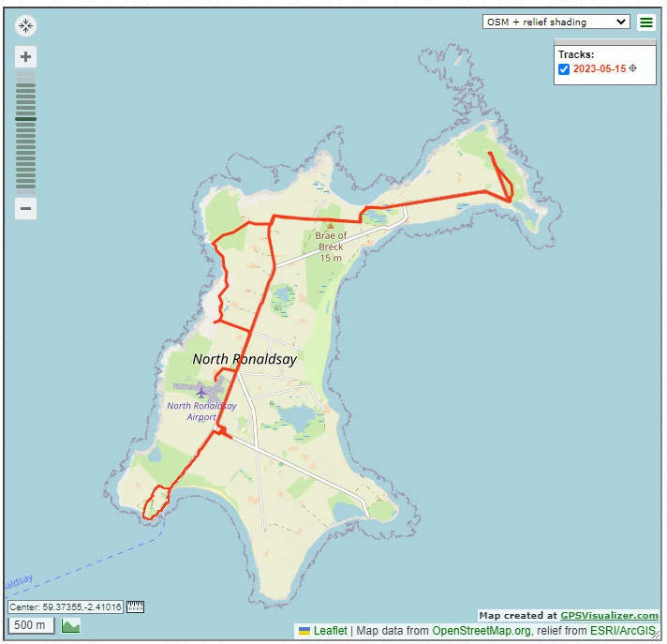Open the ESRI/ArcGIS link
The image size is (667, 644).
click(622, 630)
